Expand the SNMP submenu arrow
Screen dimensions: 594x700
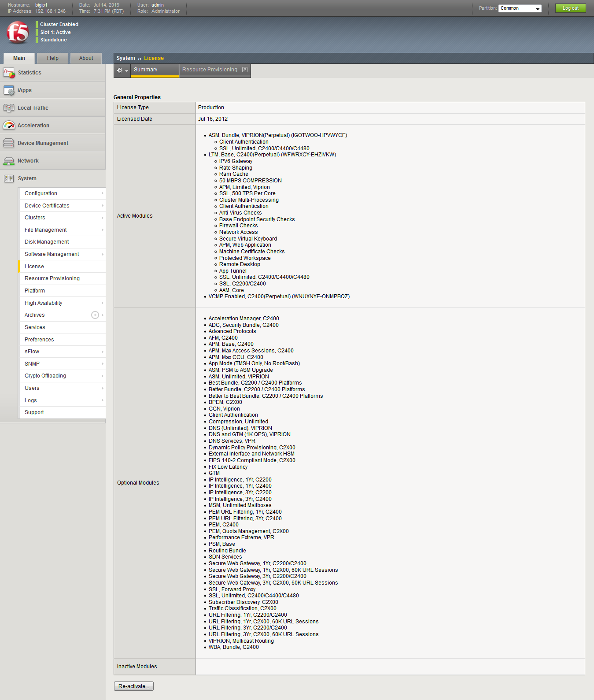(x=103, y=364)
